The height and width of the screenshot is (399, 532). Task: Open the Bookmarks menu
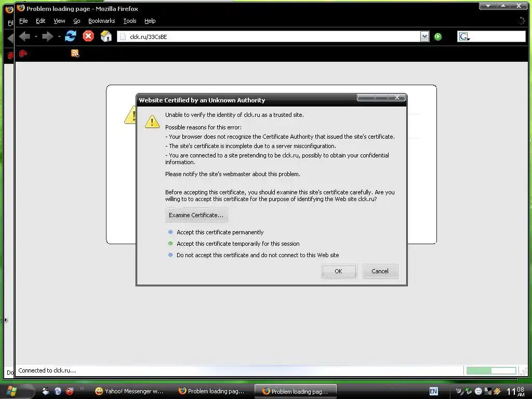101,21
